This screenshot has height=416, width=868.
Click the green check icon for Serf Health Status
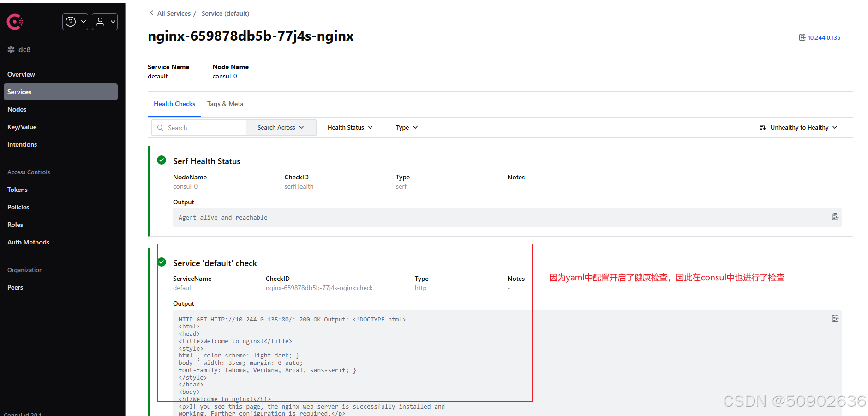[x=161, y=160]
